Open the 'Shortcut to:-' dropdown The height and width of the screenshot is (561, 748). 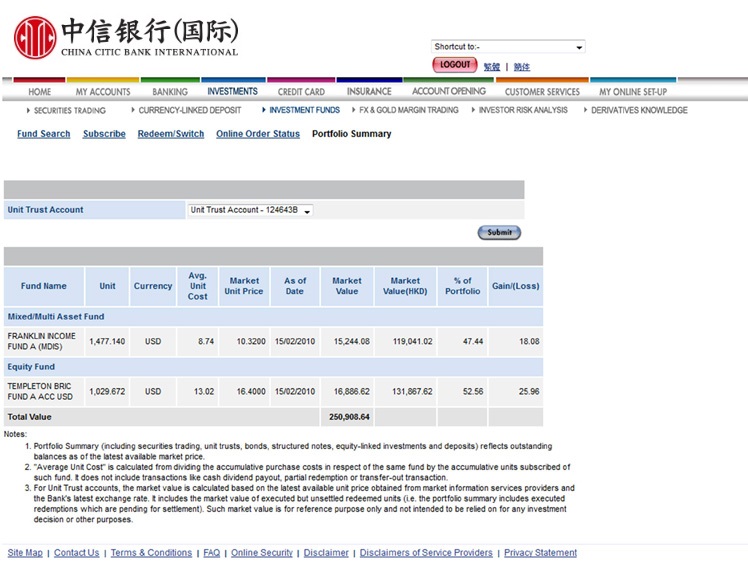(508, 47)
